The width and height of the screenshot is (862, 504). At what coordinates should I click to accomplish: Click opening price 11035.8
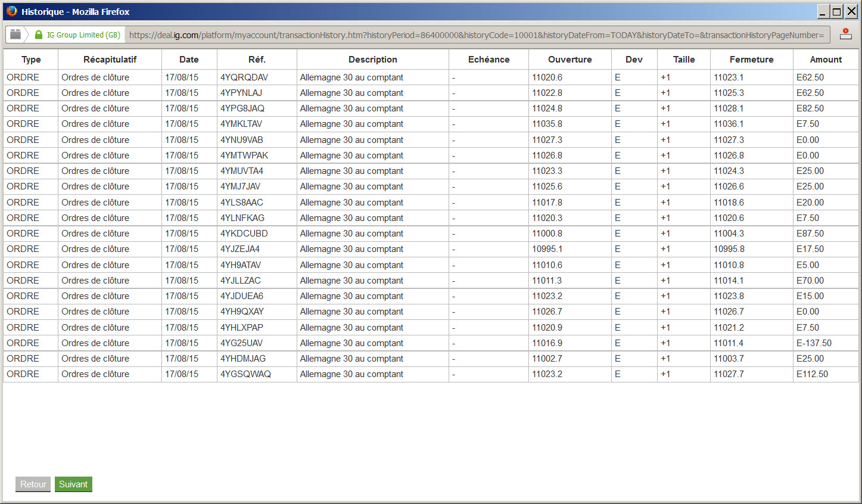(547, 124)
